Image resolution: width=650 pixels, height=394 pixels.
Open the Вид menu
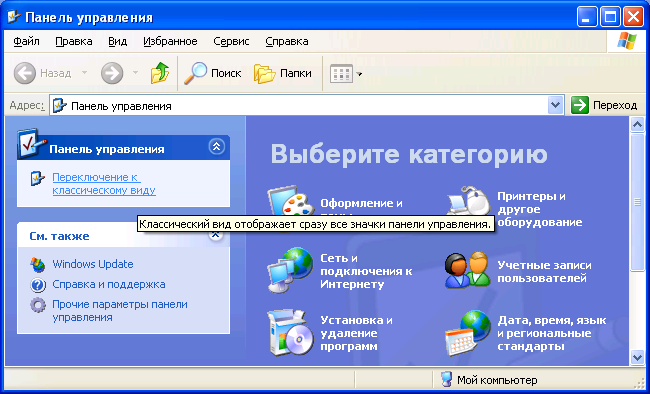(x=118, y=41)
